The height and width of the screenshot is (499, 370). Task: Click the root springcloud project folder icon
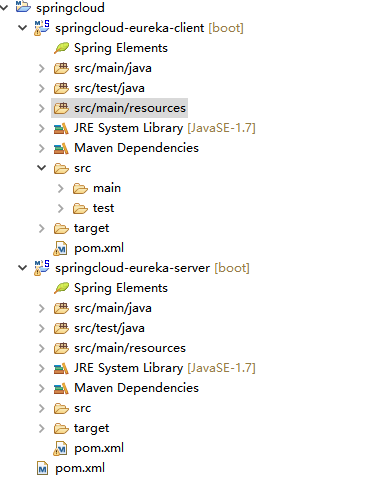click(23, 7)
